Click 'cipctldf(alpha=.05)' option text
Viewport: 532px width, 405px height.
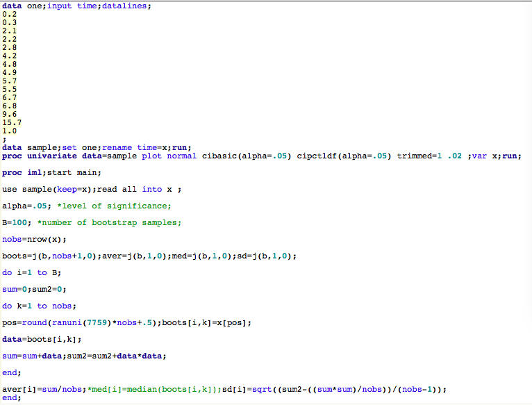click(x=344, y=156)
